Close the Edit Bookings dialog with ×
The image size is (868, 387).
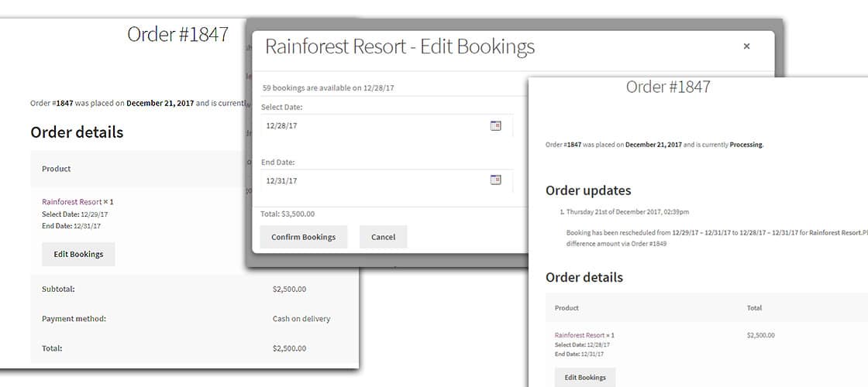point(746,46)
